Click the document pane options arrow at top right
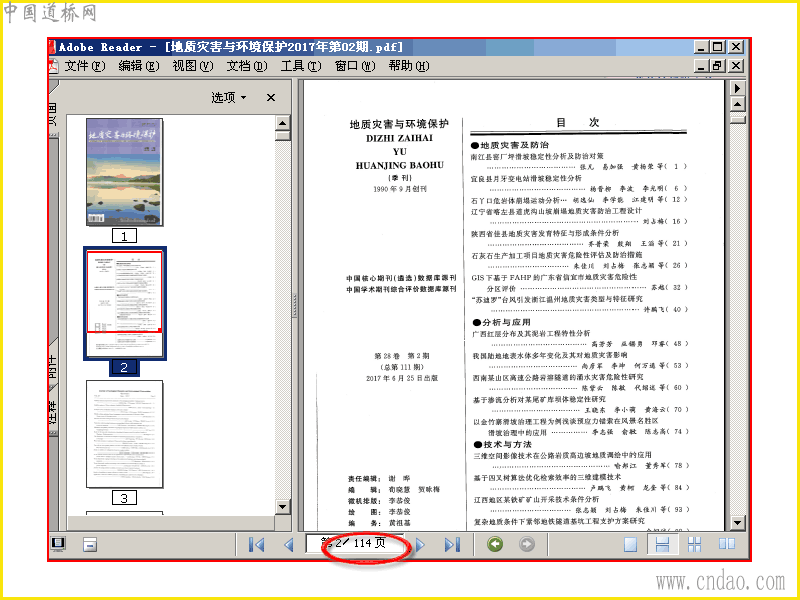 (x=738, y=88)
